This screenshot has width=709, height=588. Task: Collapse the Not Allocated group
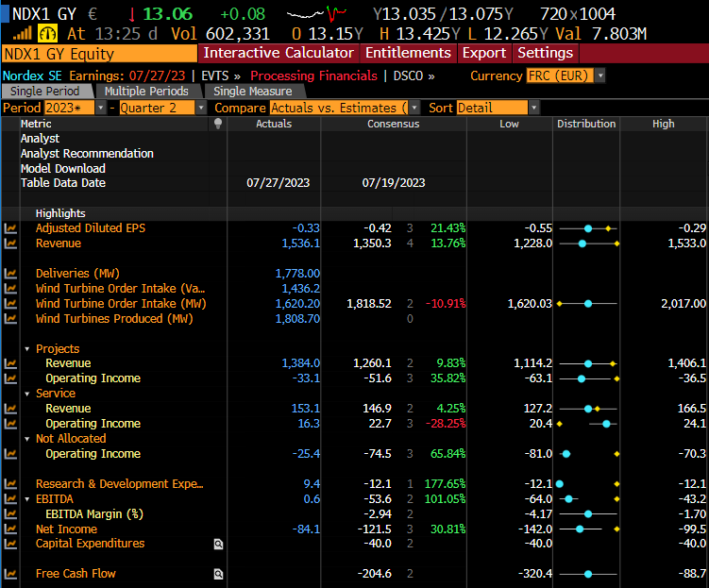(27, 439)
